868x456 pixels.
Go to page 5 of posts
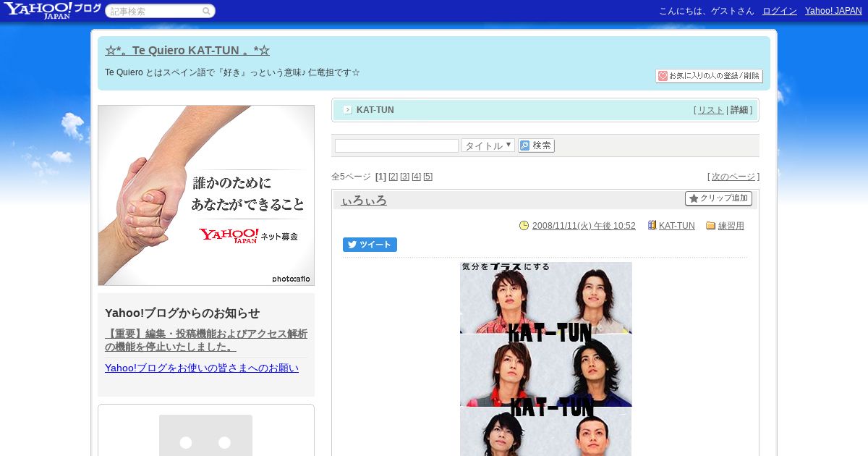coord(427,177)
